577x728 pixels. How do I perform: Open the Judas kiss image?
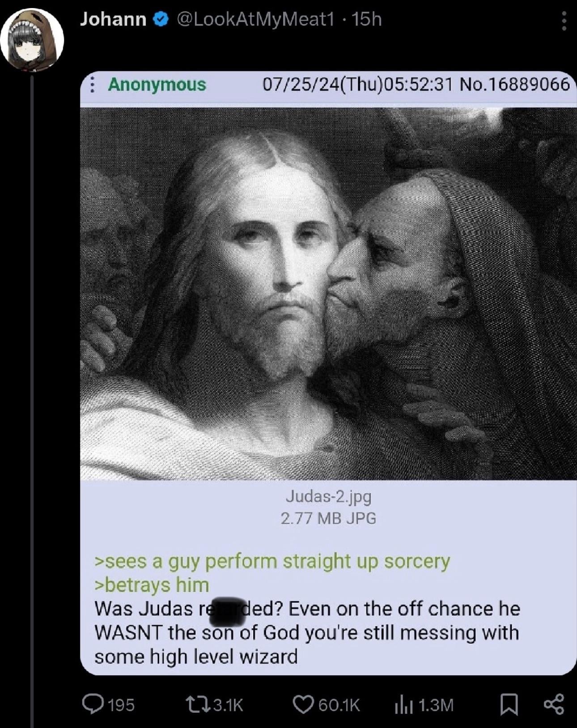point(328,293)
